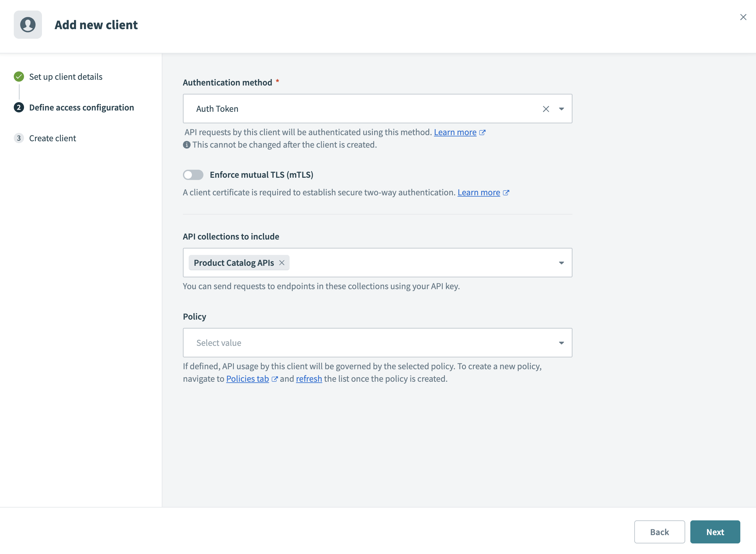The width and height of the screenshot is (756, 554).
Task: Click the user avatar icon beside Add new client
Action: tap(28, 24)
